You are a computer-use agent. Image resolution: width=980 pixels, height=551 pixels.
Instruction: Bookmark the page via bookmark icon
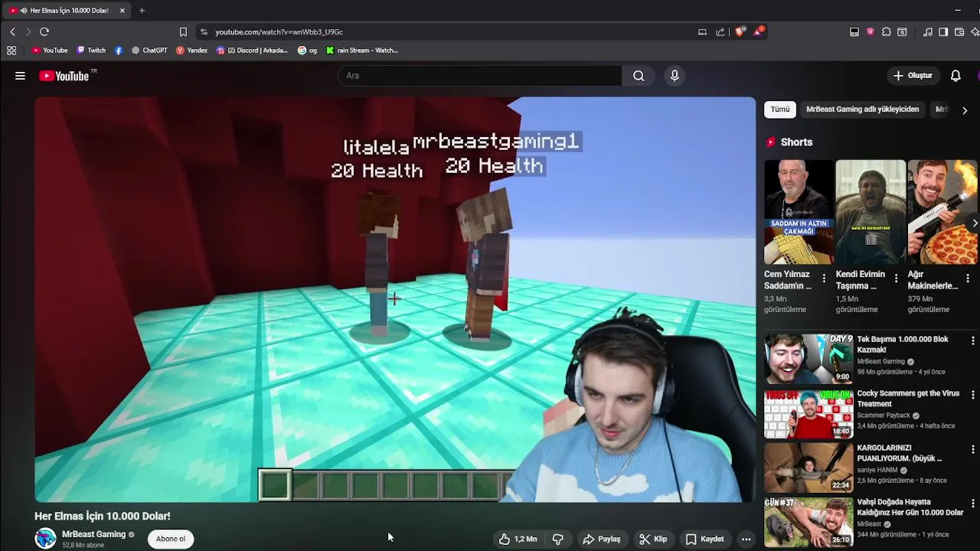pyautogui.click(x=183, y=31)
